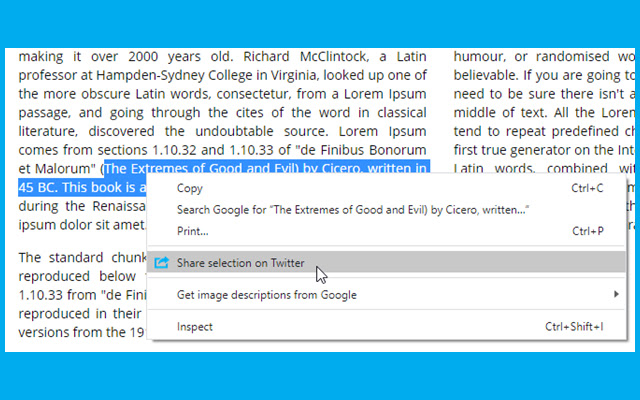The width and height of the screenshot is (640, 400).
Task: Click the word 'consectetur' in the paragraph
Action: pos(253,94)
